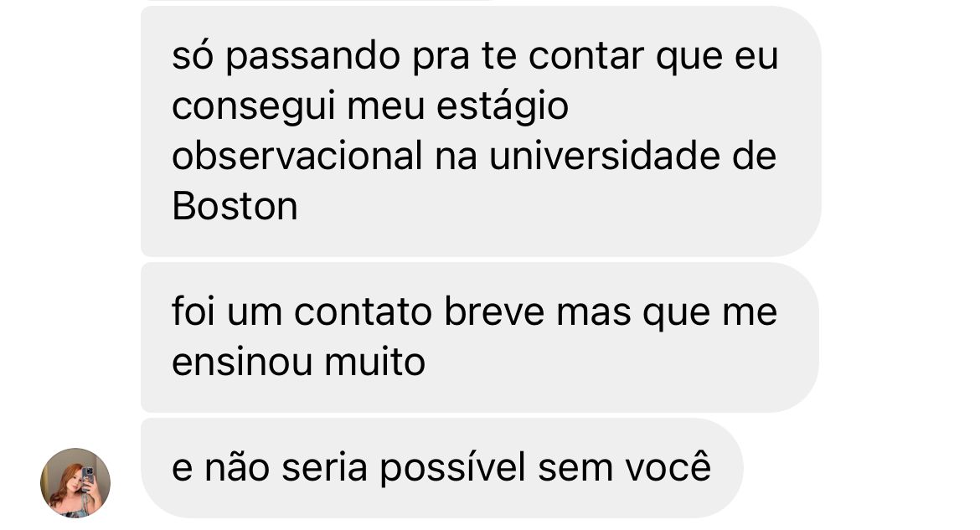Click the word 'possível' in the last message
The width and height of the screenshot is (980, 530).
[453, 470]
